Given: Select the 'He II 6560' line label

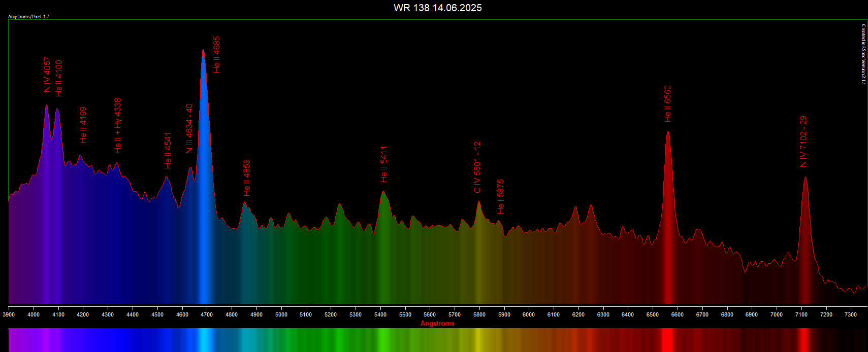Looking at the screenshot, I should coord(668,103).
